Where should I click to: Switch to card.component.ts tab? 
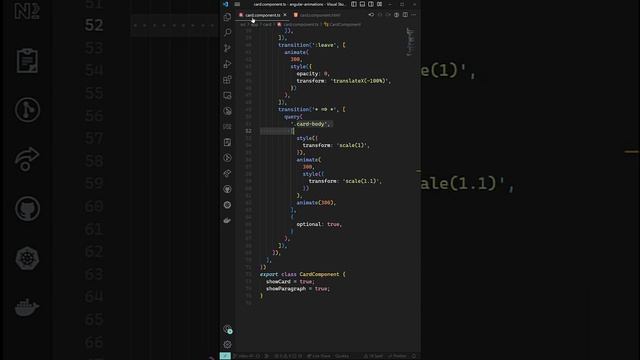pyautogui.click(x=262, y=15)
